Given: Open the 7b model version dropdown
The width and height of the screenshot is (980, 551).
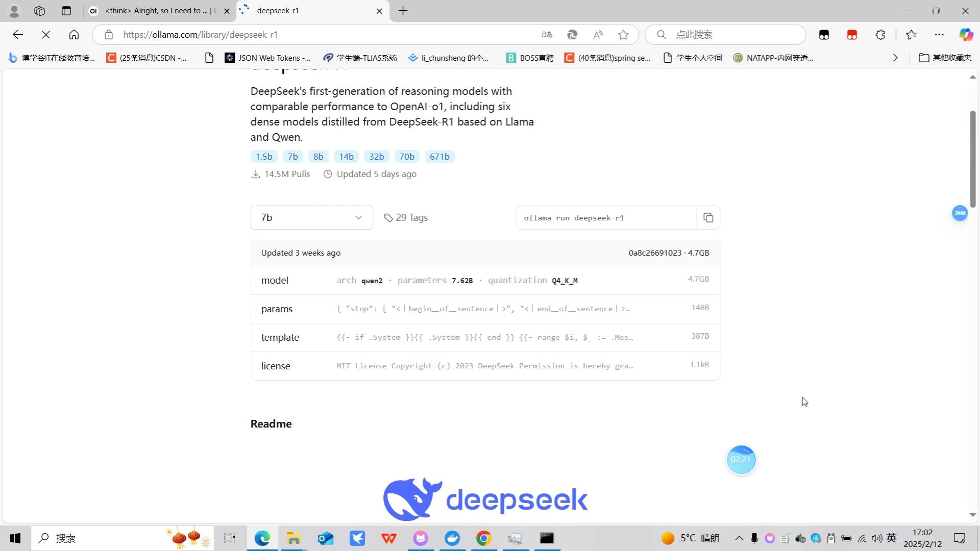Looking at the screenshot, I should (311, 217).
